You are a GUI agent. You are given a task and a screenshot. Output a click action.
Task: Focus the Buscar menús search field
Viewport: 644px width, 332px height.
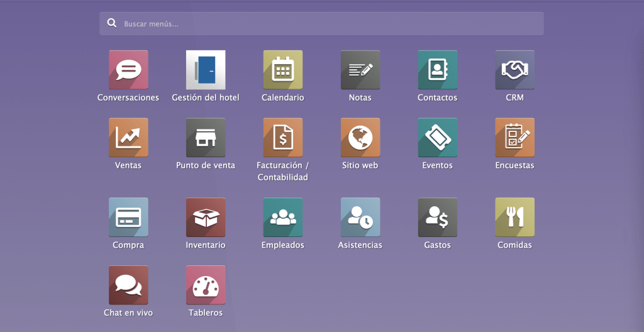pos(321,24)
